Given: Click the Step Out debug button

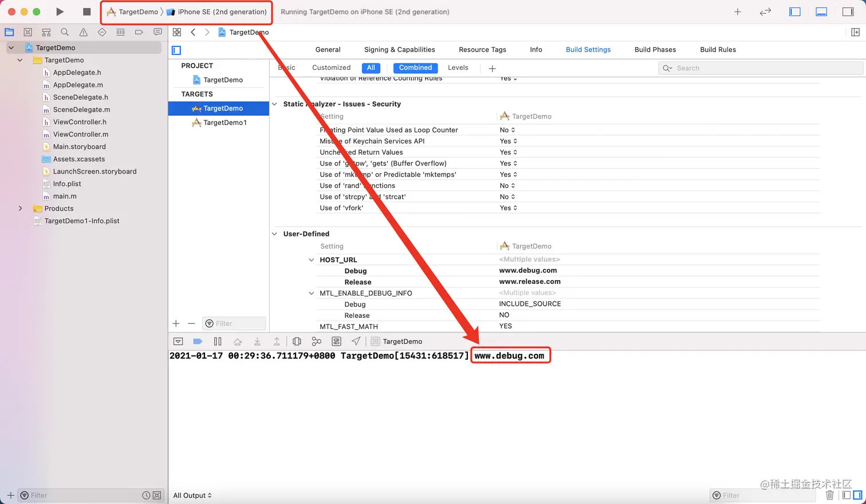Looking at the screenshot, I should [x=277, y=341].
